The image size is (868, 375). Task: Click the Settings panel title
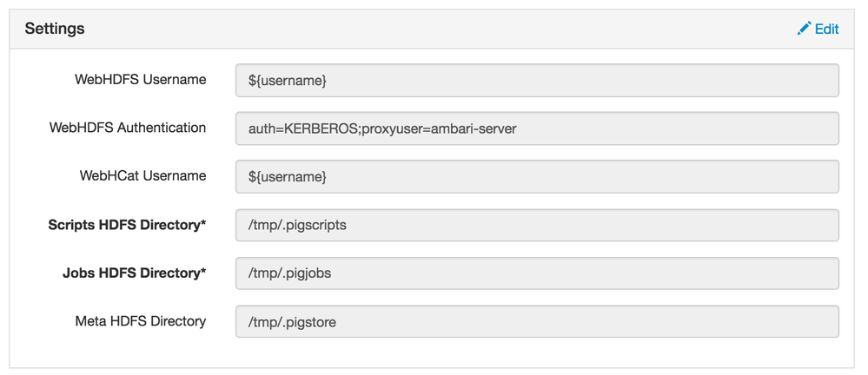tap(54, 29)
